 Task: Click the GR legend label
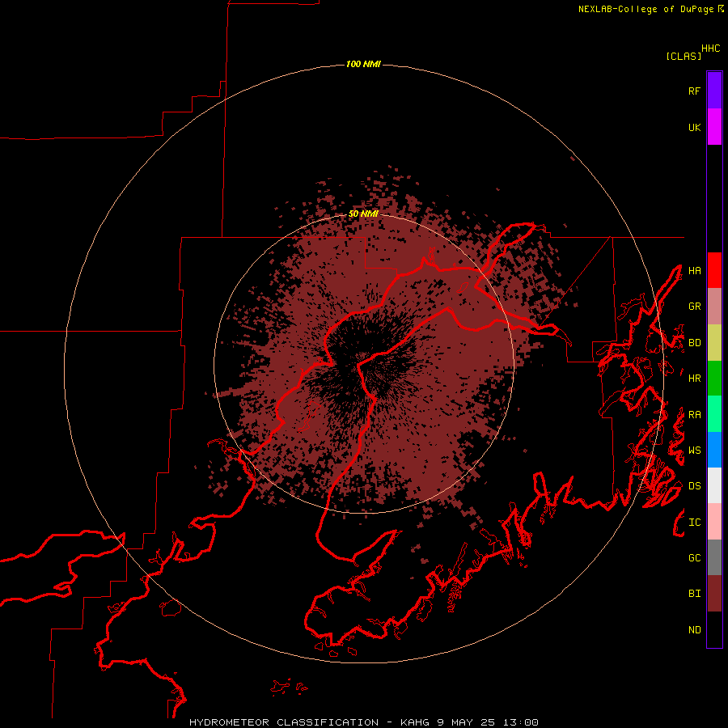694,307
